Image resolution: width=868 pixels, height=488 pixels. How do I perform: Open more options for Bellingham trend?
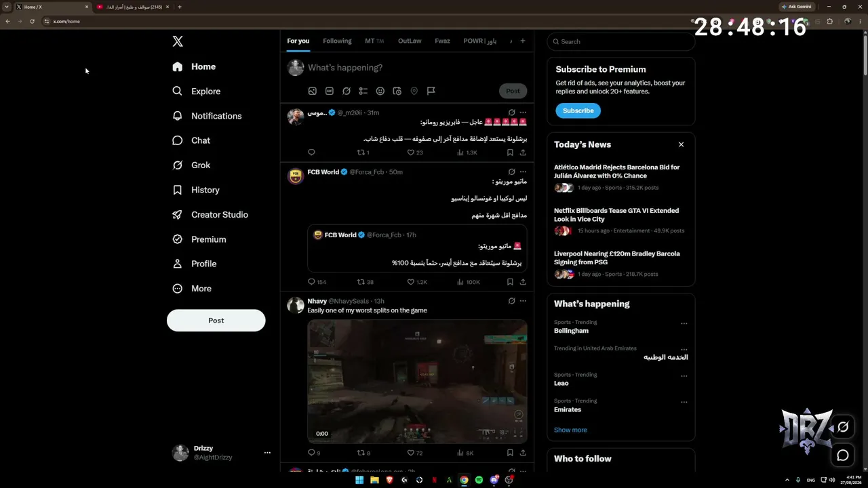pos(684,324)
